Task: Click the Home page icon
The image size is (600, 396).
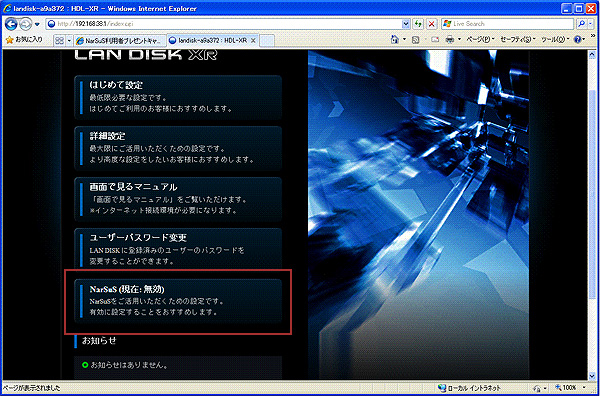Action: click(x=395, y=39)
